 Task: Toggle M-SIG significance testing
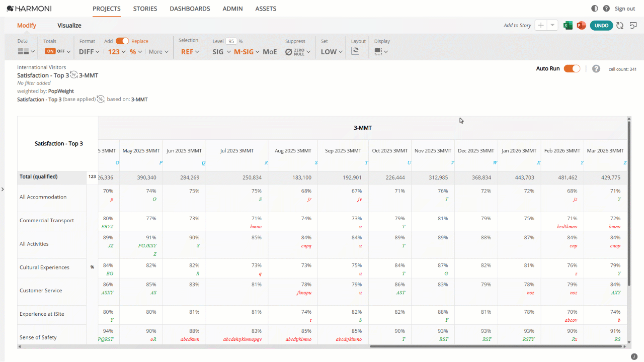[244, 51]
